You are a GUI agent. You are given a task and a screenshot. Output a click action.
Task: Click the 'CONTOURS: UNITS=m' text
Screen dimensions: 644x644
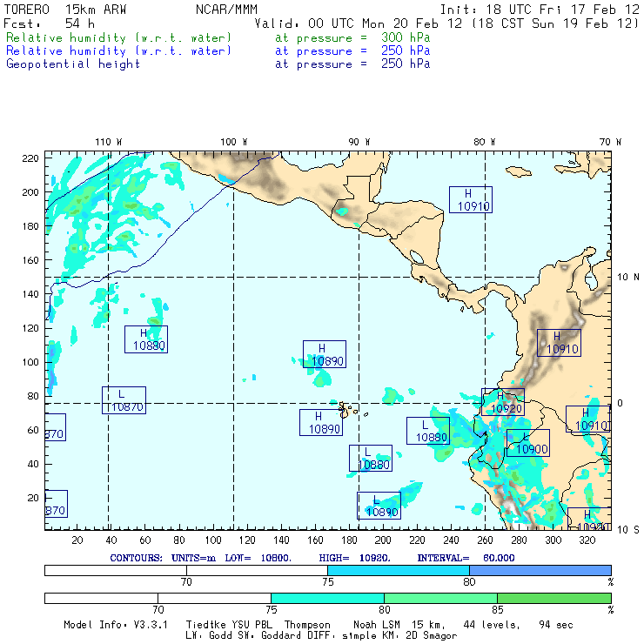163,558
